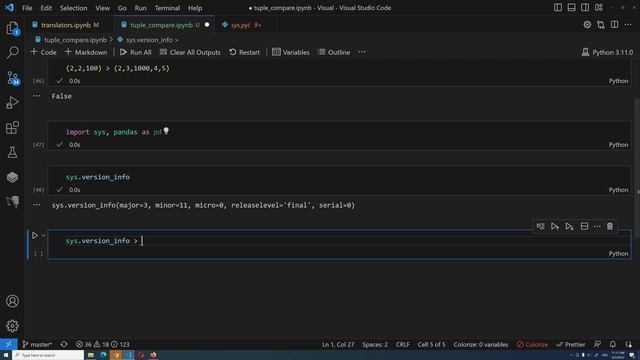640x360 pixels.
Task: Click sys.version_info breadcrumb item
Action: [149, 40]
